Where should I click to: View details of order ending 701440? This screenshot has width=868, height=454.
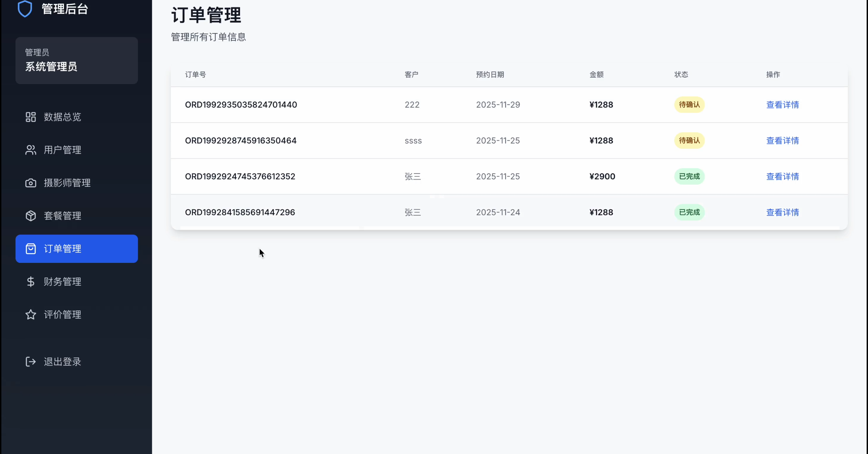coord(782,105)
